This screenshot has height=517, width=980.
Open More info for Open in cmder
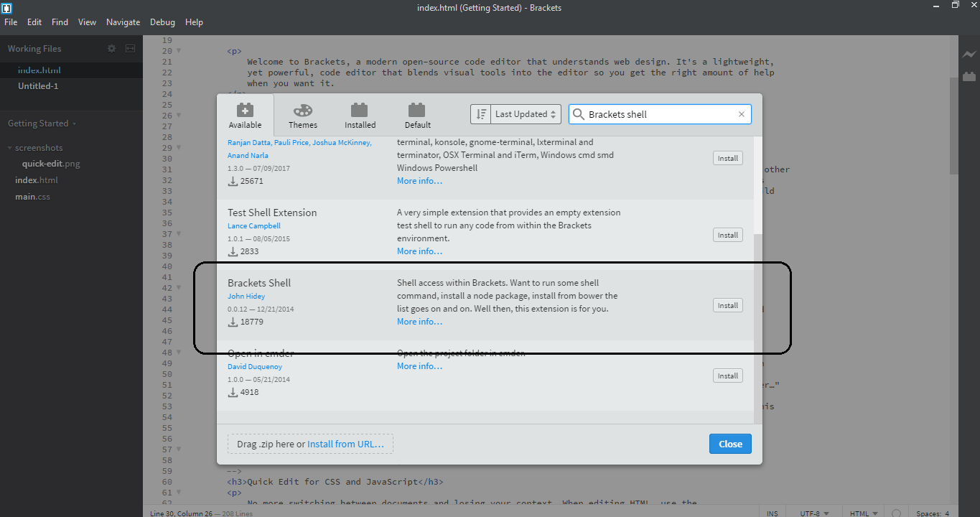(x=419, y=366)
